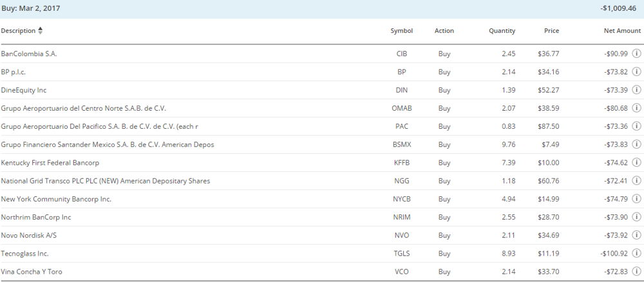Show info for the OMAB transaction
This screenshot has width=644, height=282.
click(x=636, y=108)
